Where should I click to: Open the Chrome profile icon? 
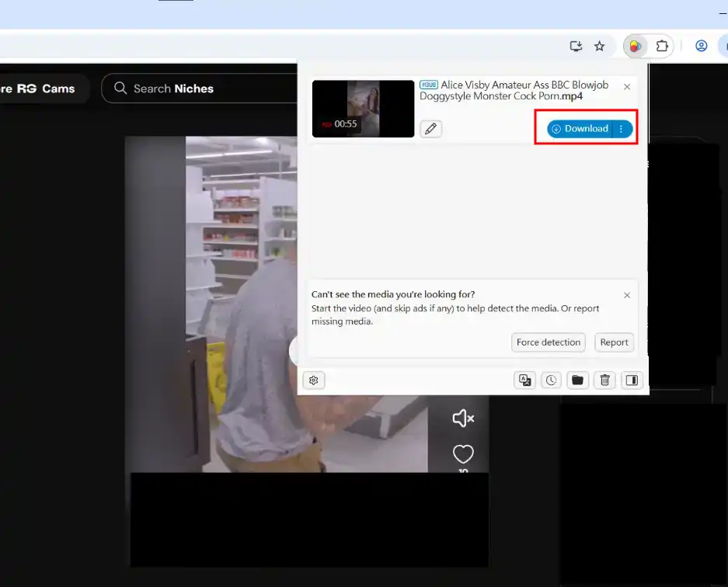701,46
